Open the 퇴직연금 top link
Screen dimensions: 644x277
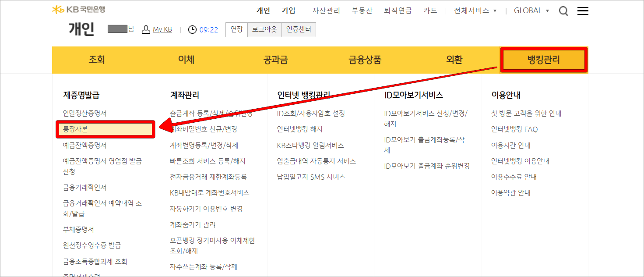point(398,11)
